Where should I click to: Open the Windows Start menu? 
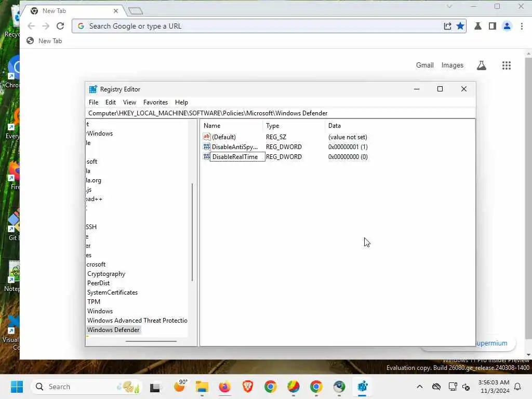click(x=17, y=387)
